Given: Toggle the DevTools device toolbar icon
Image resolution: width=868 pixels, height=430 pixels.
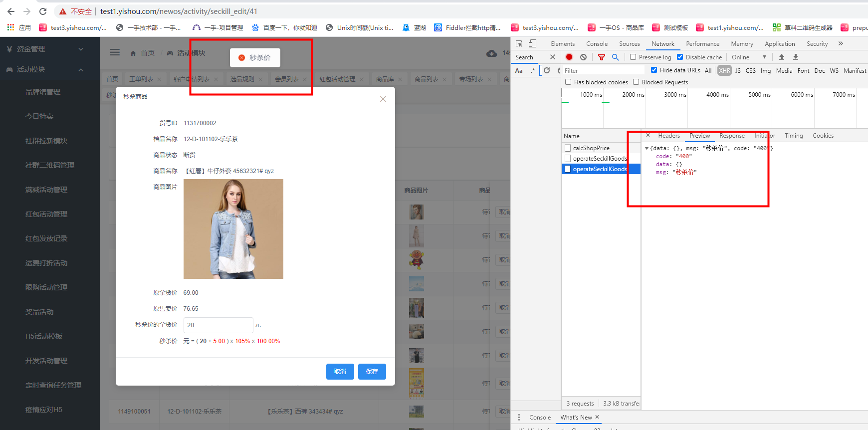Looking at the screenshot, I should (532, 44).
